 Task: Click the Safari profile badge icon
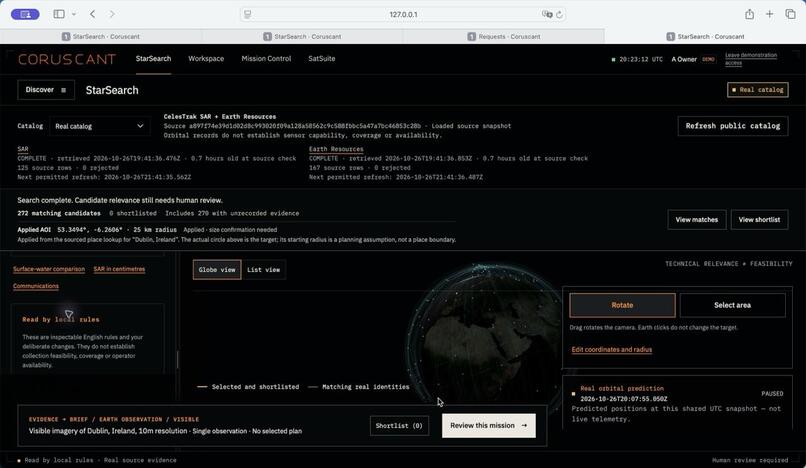(x=25, y=14)
